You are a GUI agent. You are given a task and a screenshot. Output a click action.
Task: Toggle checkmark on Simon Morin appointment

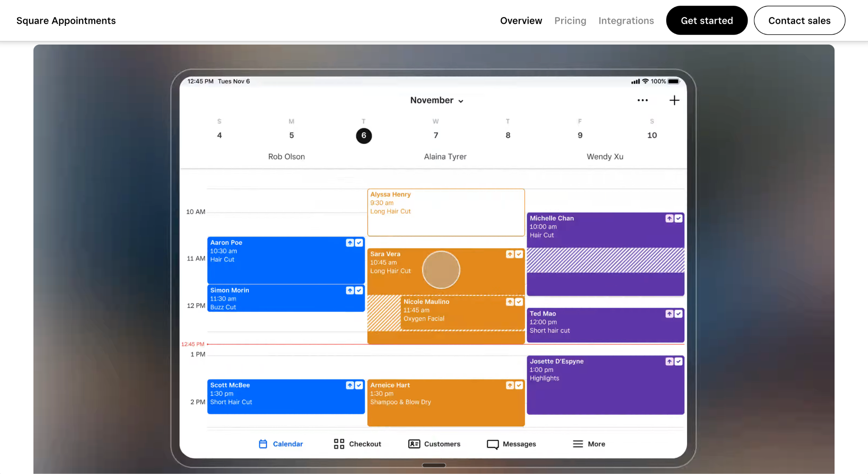(x=359, y=291)
